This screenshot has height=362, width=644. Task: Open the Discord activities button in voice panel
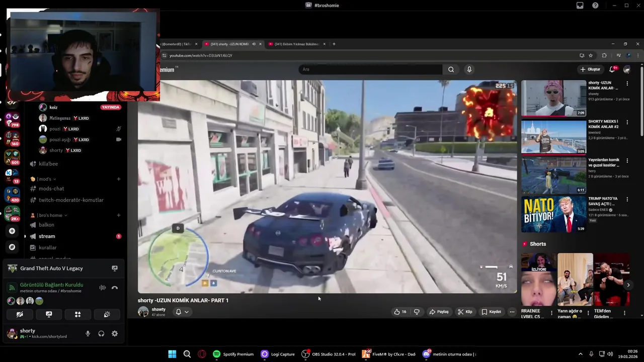click(77, 314)
